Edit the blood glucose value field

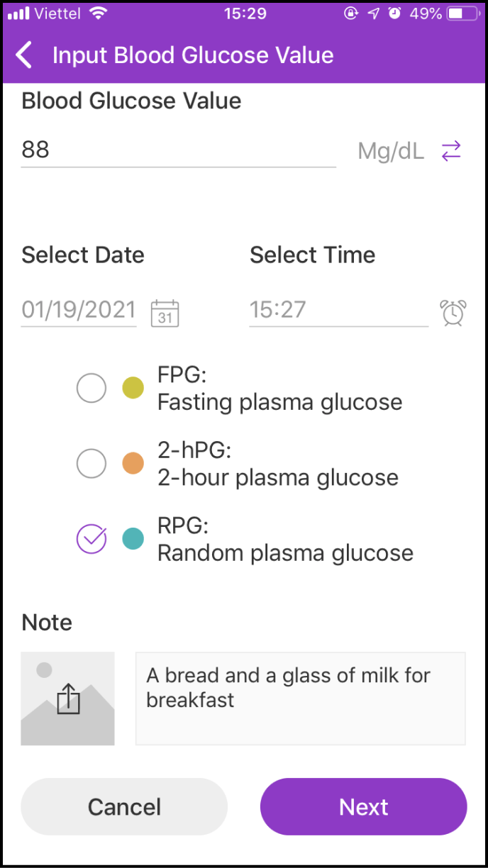coord(178,150)
